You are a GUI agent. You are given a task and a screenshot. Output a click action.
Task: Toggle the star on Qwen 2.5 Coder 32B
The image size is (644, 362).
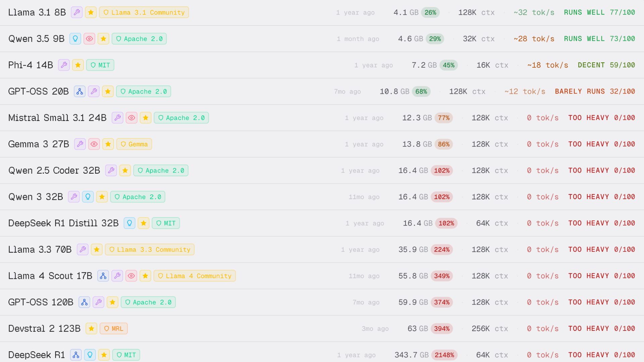pos(125,171)
